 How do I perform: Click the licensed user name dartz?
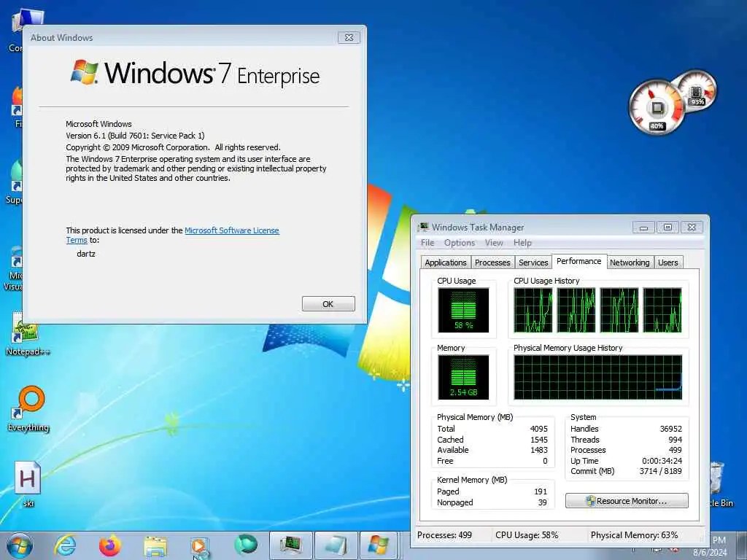coord(86,254)
